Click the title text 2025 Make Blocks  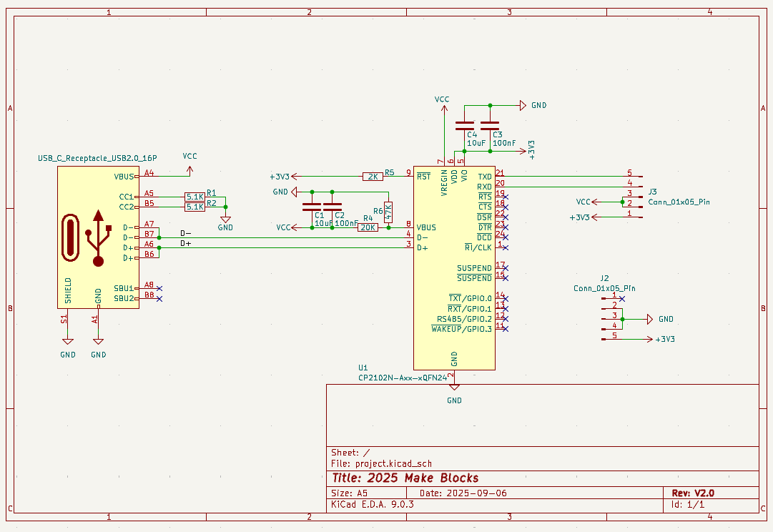(x=405, y=478)
